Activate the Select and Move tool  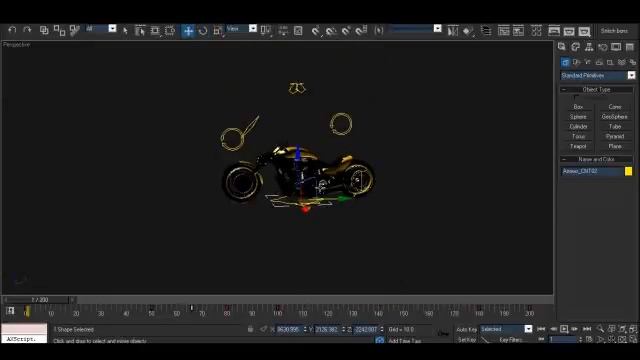pyautogui.click(x=188, y=31)
